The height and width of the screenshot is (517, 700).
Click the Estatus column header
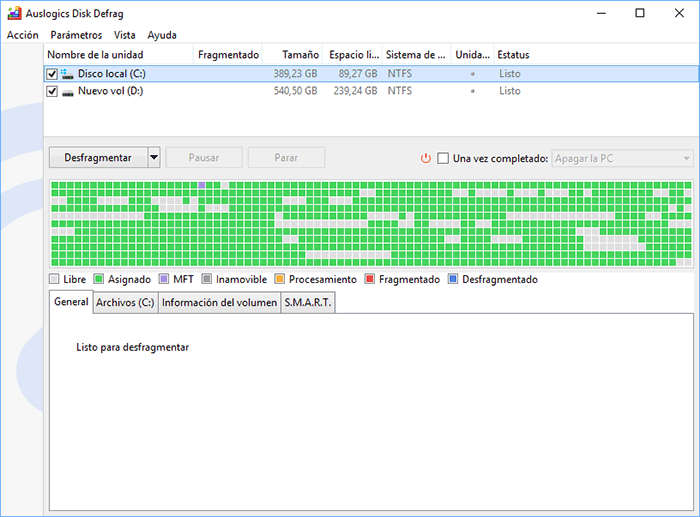point(513,54)
